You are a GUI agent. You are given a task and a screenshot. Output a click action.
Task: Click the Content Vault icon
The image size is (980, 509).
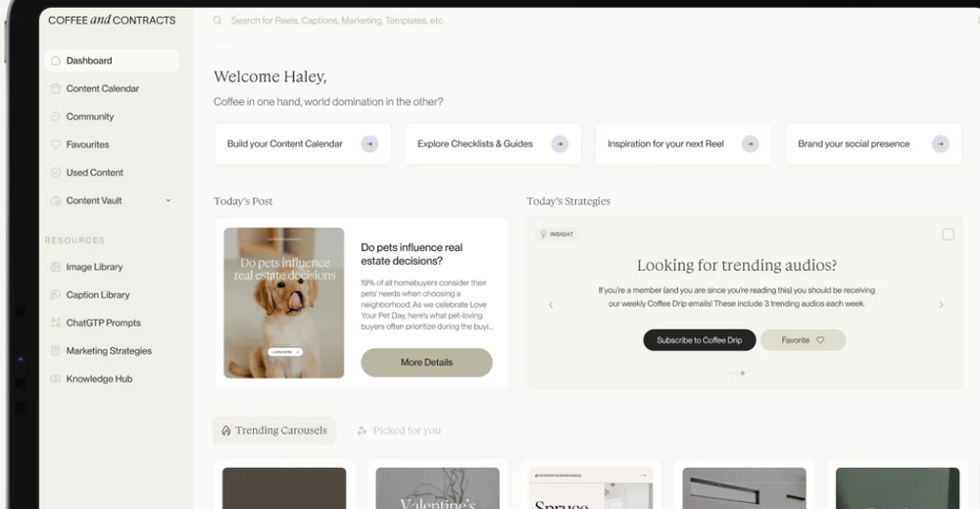(x=56, y=201)
